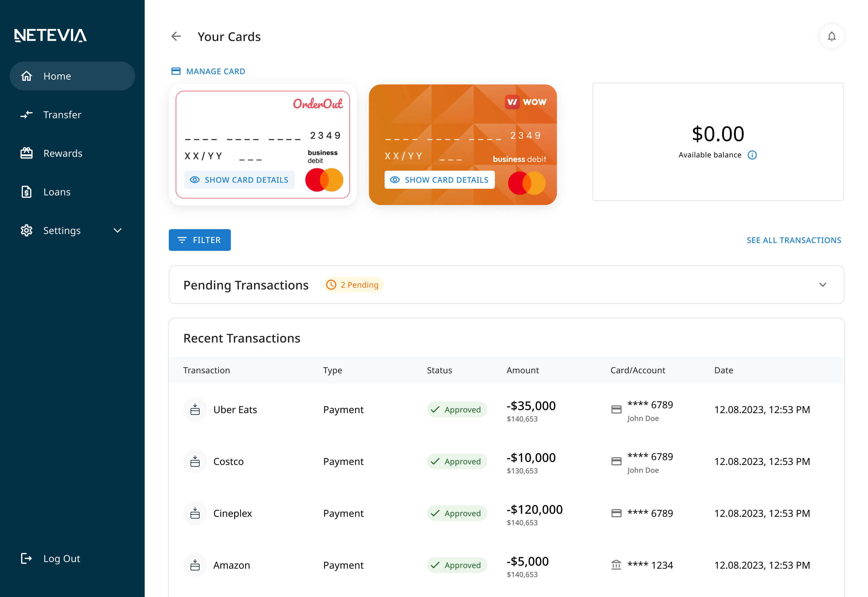868x597 pixels.
Task: Click the bank icon next to account 1234
Action: 616,565
